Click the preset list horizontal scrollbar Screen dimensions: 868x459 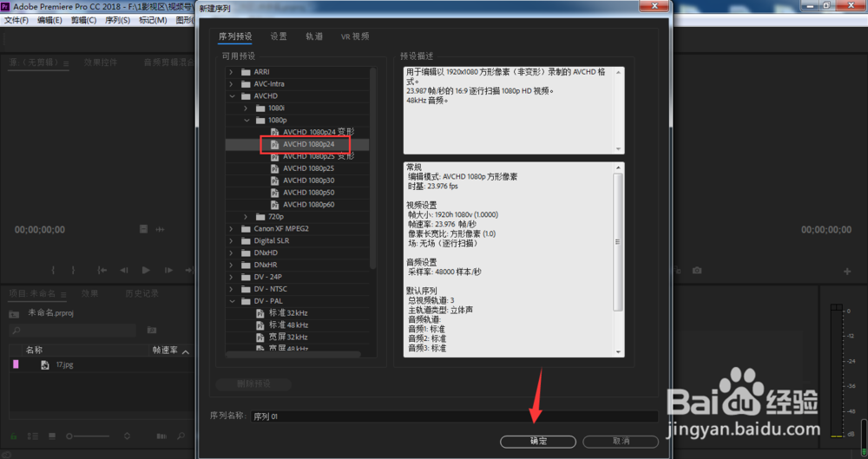point(293,354)
